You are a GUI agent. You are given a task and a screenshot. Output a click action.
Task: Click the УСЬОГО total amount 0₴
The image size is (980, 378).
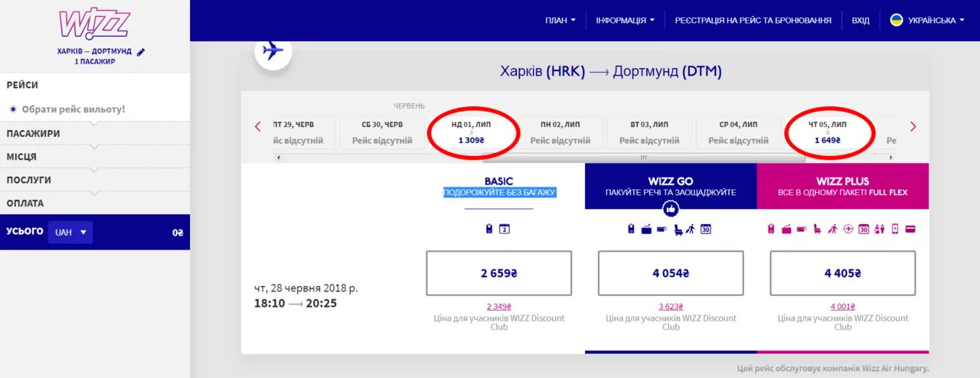click(178, 232)
